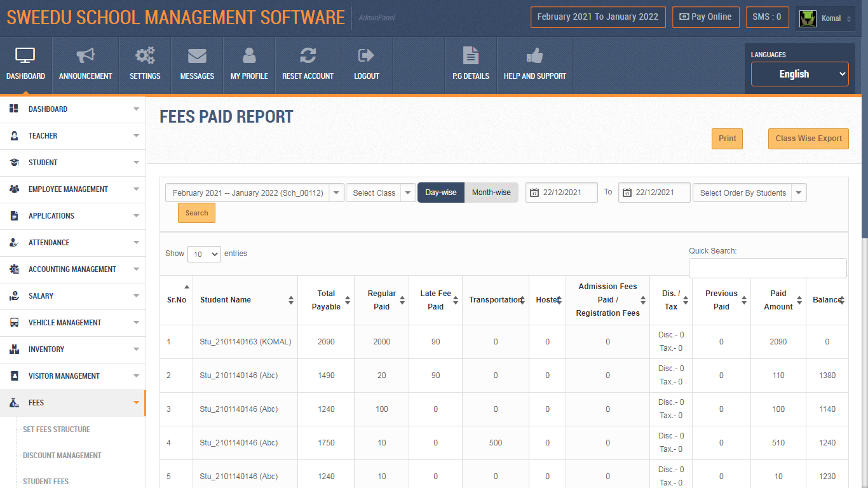This screenshot has width=868, height=488.
Task: Change the Languages dropdown from English
Action: point(799,74)
